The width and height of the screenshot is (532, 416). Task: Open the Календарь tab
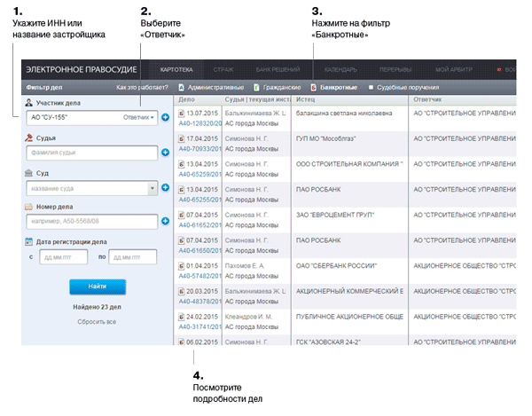tap(340, 69)
